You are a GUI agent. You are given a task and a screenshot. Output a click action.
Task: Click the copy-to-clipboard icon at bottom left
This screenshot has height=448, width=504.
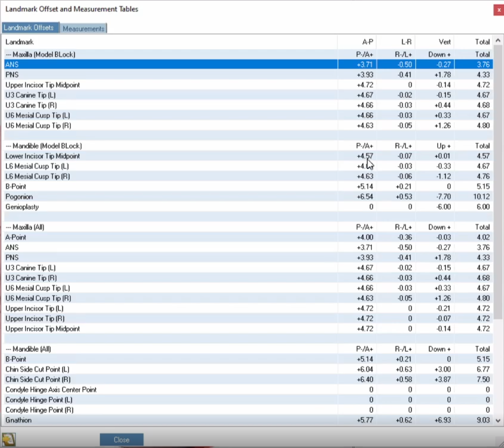tap(9, 439)
